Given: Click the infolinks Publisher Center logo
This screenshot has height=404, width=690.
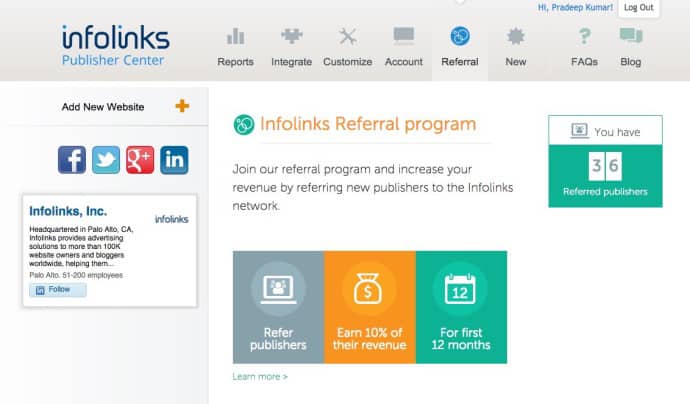Looking at the screenshot, I should [x=115, y=45].
